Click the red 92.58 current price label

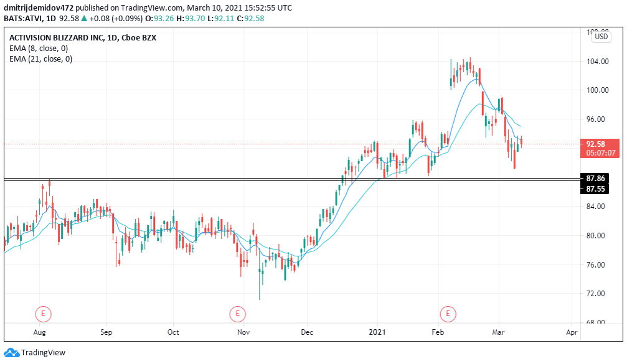click(595, 144)
